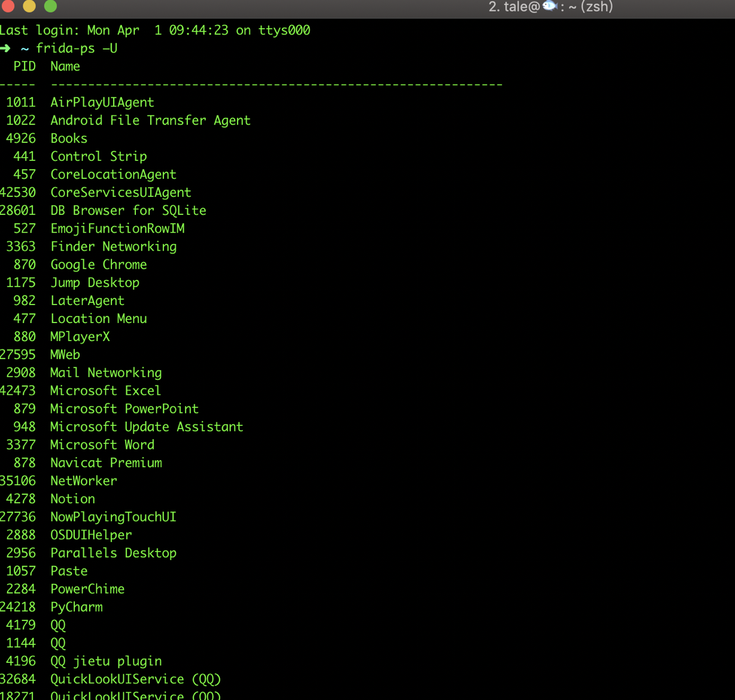
Task: Click the 'frida-ps -U' command text
Action: pos(77,48)
